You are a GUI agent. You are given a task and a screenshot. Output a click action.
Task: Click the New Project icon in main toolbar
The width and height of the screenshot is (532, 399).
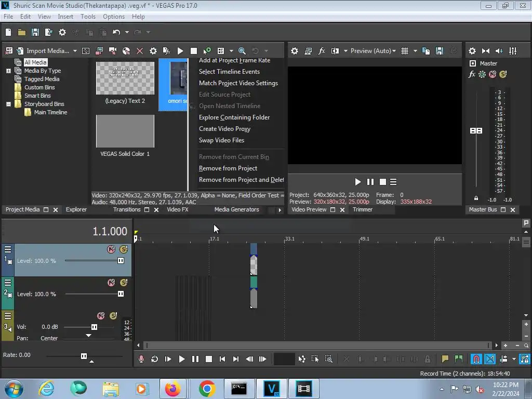[8, 32]
